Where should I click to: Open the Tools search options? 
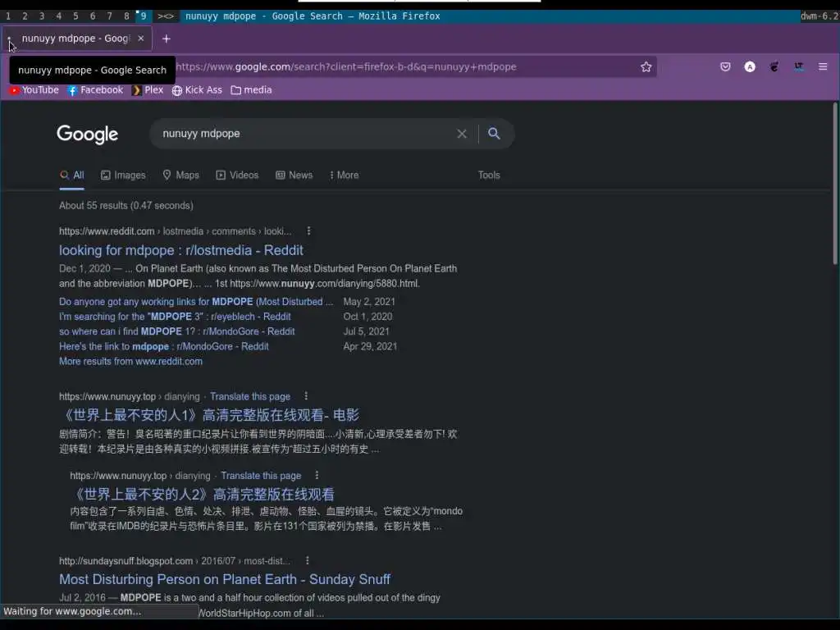point(489,176)
